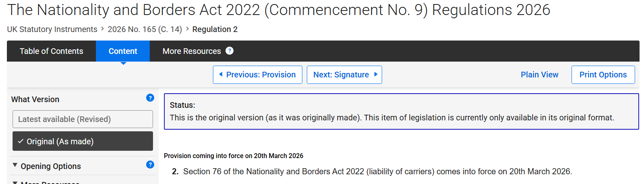Image resolution: width=644 pixels, height=184 pixels.
Task: Click the breadcrumb chevron after UK Statutory Instruments
Action: 102,29
